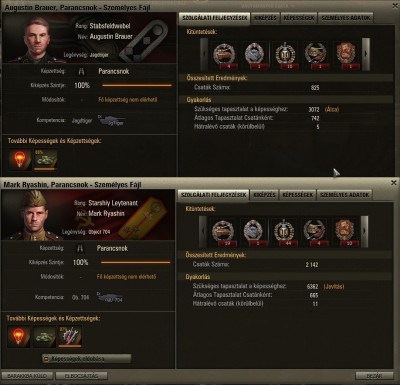Click the laurel wreath medal in Brauer's awards
The image size is (400, 385).
point(285,55)
